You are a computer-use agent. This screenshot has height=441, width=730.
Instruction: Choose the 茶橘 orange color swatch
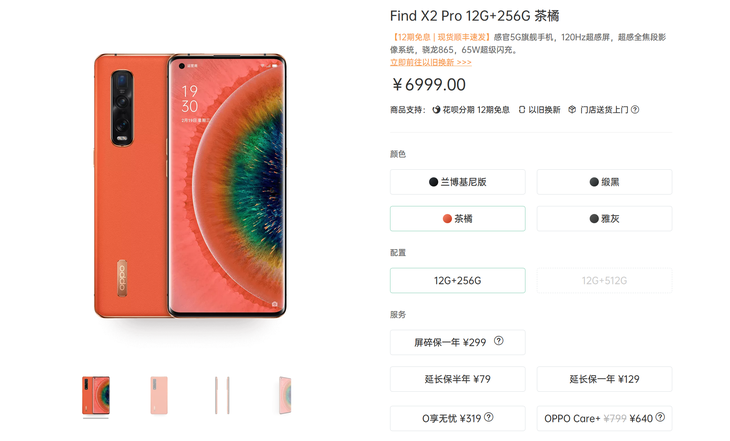point(458,219)
